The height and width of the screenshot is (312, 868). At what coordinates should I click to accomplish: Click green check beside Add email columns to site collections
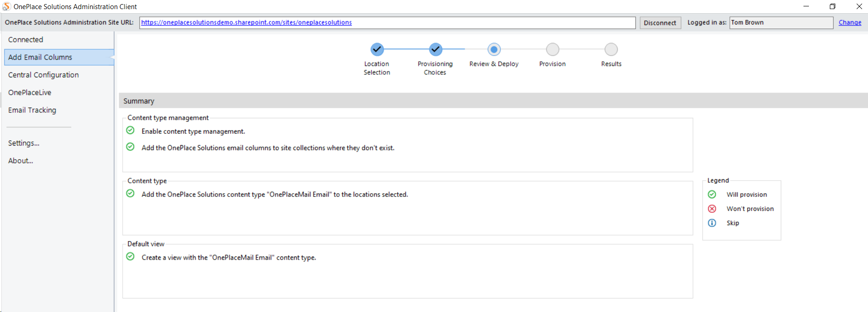pyautogui.click(x=130, y=147)
